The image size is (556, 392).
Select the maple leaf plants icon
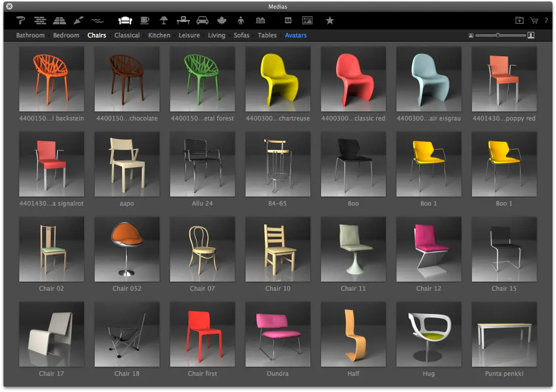pyautogui.click(x=222, y=21)
